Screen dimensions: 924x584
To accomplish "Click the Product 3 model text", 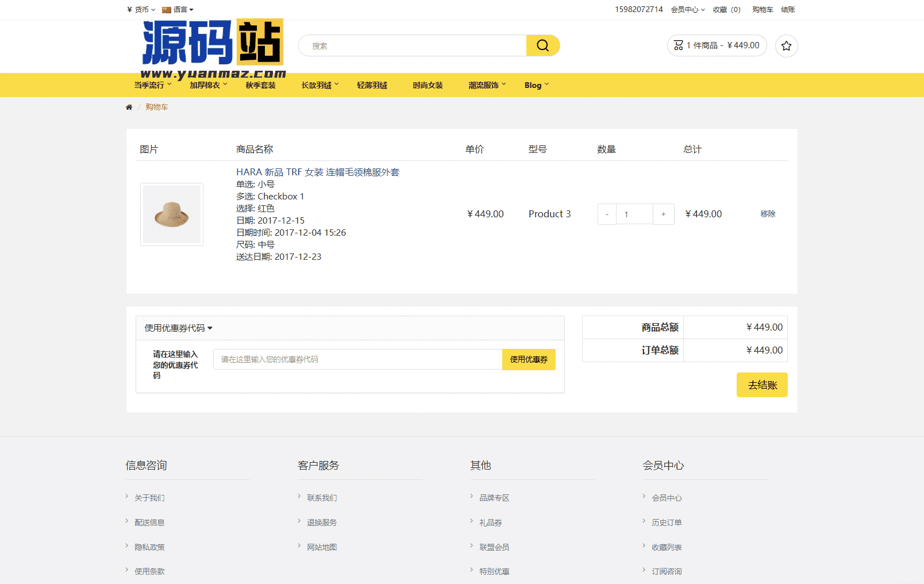I will pyautogui.click(x=549, y=214).
